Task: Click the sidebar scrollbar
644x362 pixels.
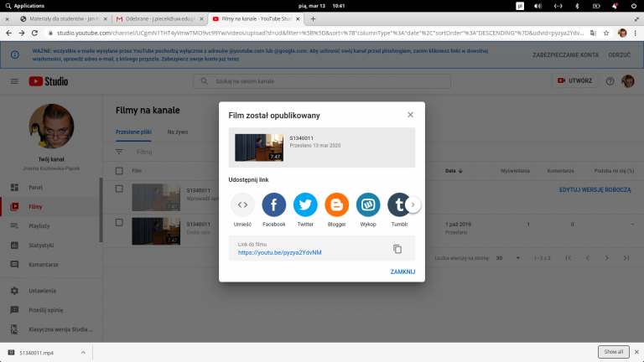Action: coord(101,209)
